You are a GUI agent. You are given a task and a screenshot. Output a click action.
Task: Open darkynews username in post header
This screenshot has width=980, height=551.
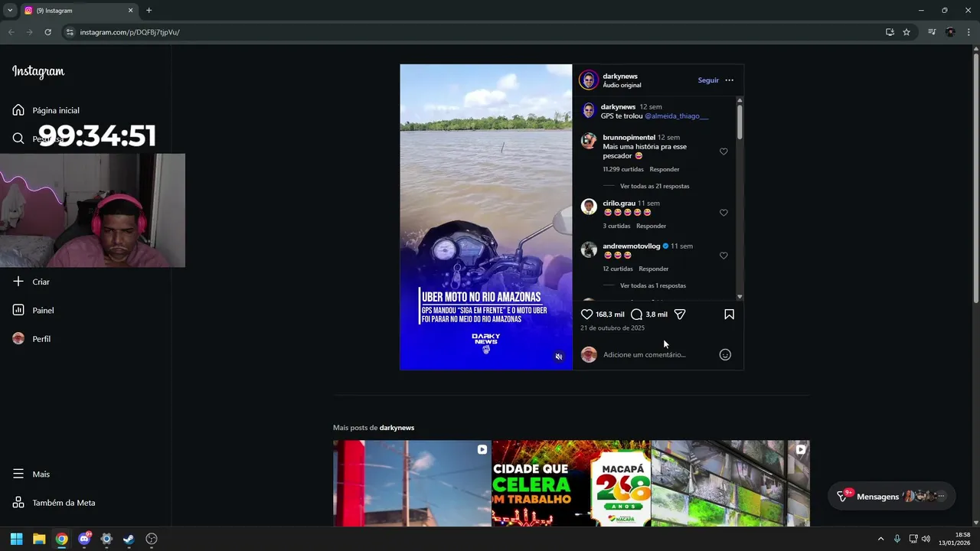point(620,76)
